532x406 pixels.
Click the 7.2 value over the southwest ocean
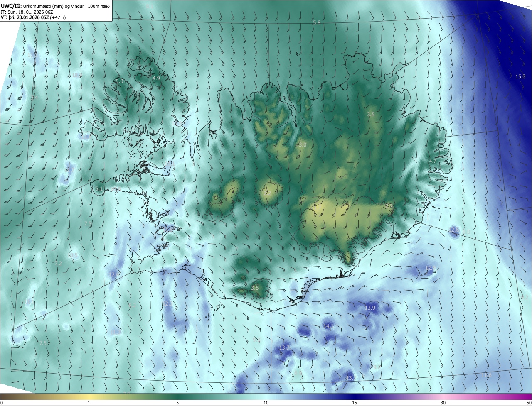click(x=58, y=264)
